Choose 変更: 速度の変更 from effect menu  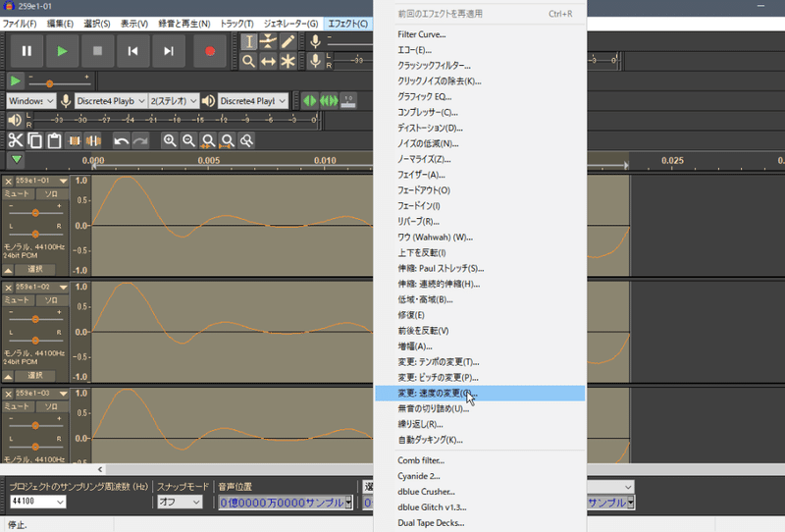480,394
